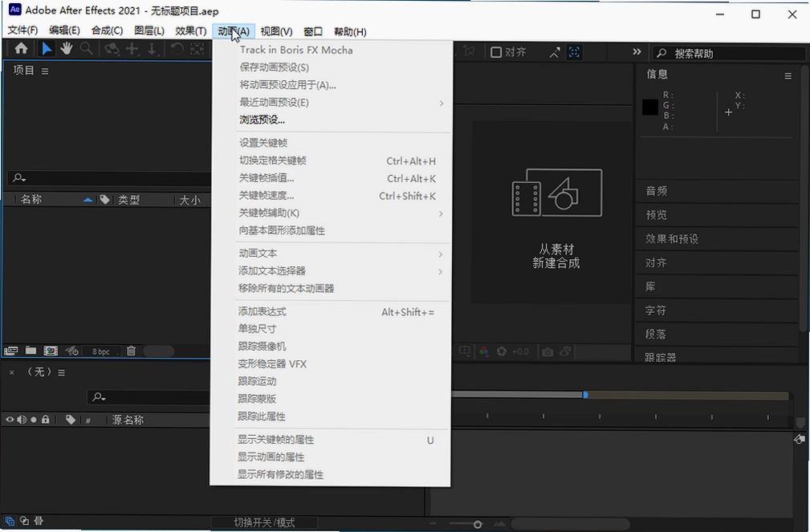Click the 切换开关/模式 button
The image size is (810, 532).
264,522
